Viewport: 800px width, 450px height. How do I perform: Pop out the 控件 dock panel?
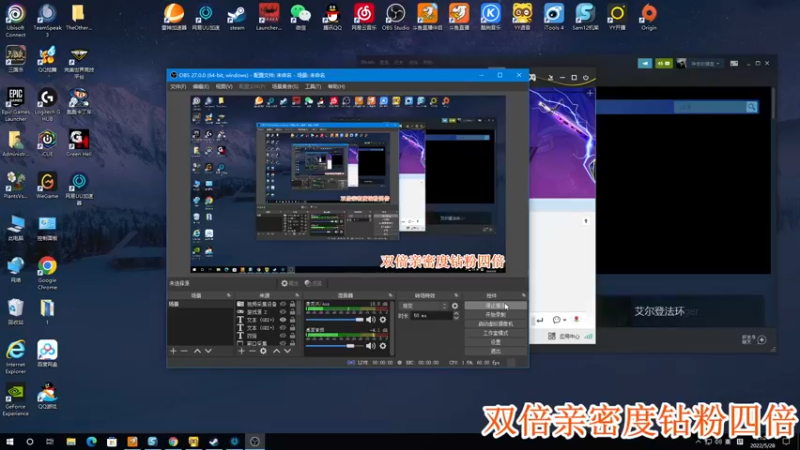click(x=523, y=295)
